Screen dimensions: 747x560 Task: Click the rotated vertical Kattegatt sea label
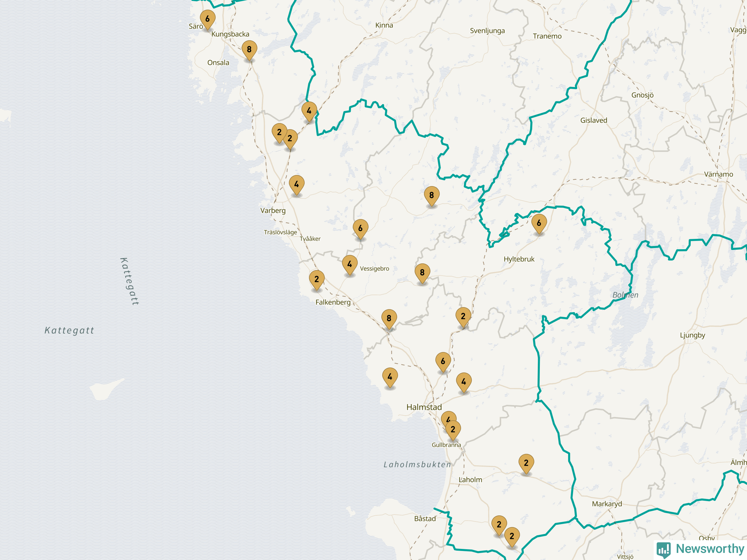(x=129, y=281)
